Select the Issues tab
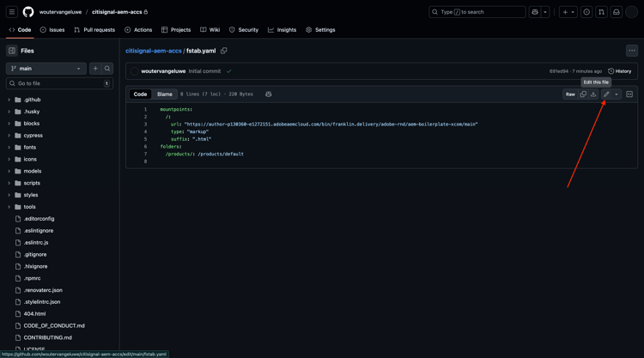 (x=52, y=29)
